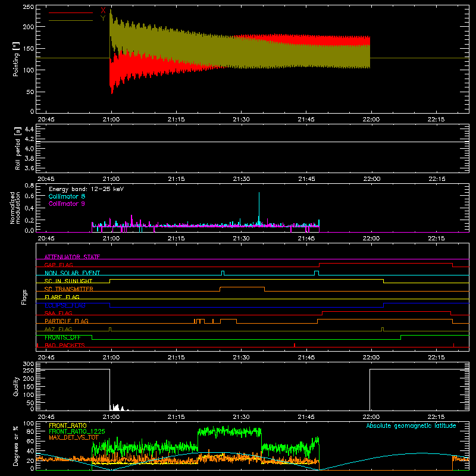Click the 'Roll period [s]' axis title
476x476 pixels.
pos(18,148)
